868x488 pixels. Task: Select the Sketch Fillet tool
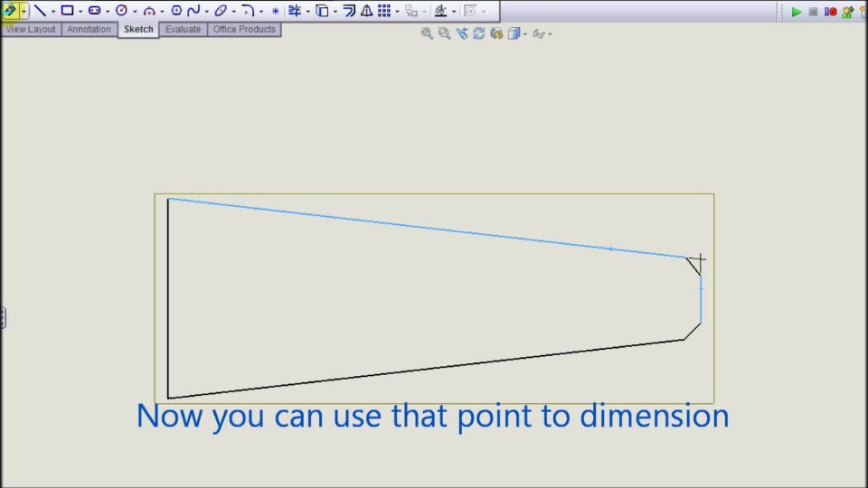tap(248, 10)
